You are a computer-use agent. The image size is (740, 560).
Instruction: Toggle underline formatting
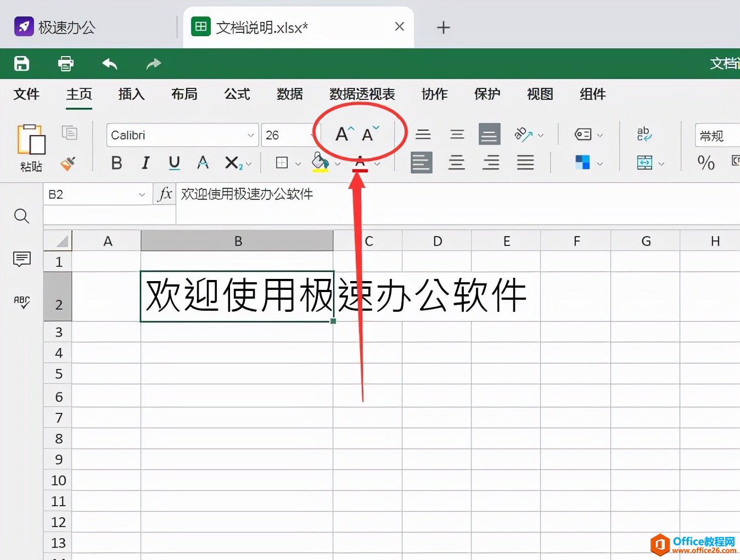click(173, 163)
